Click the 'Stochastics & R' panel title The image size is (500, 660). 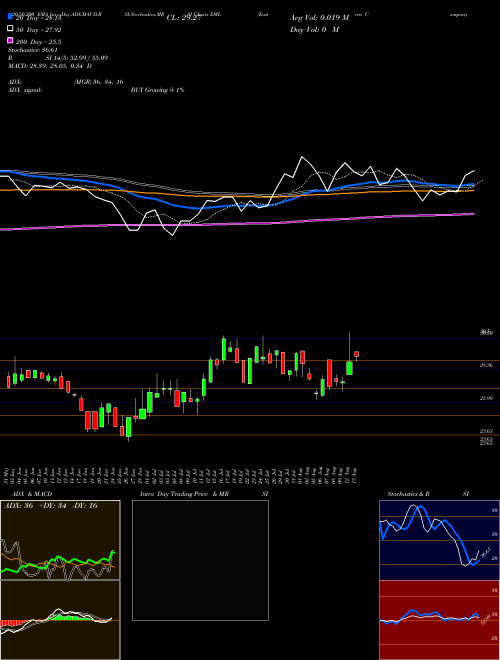[408, 494]
